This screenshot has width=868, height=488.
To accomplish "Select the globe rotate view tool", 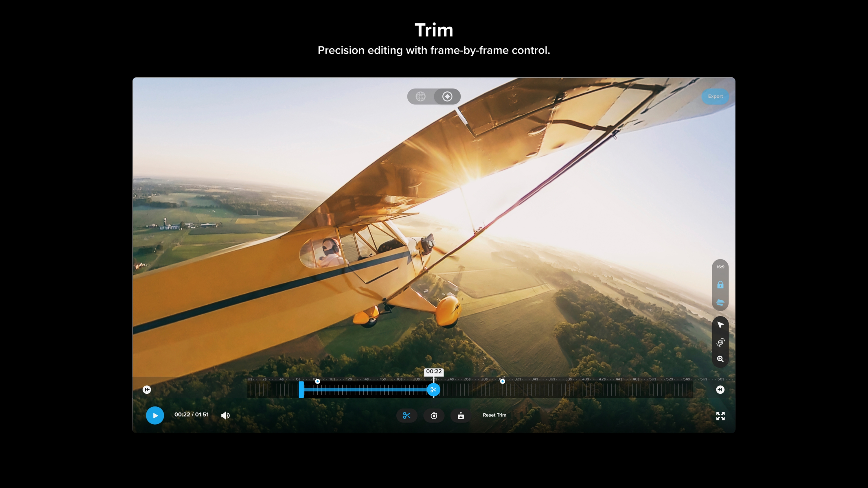I will (720, 342).
